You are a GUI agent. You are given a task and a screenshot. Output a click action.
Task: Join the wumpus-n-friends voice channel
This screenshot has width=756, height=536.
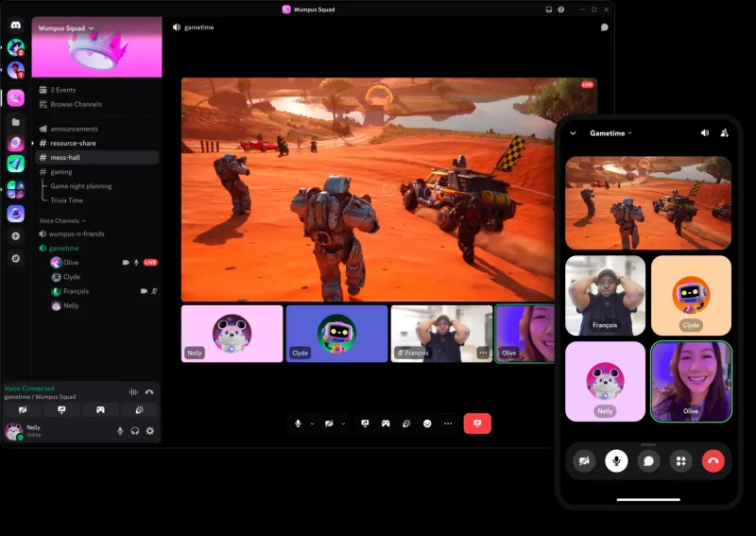click(97, 234)
